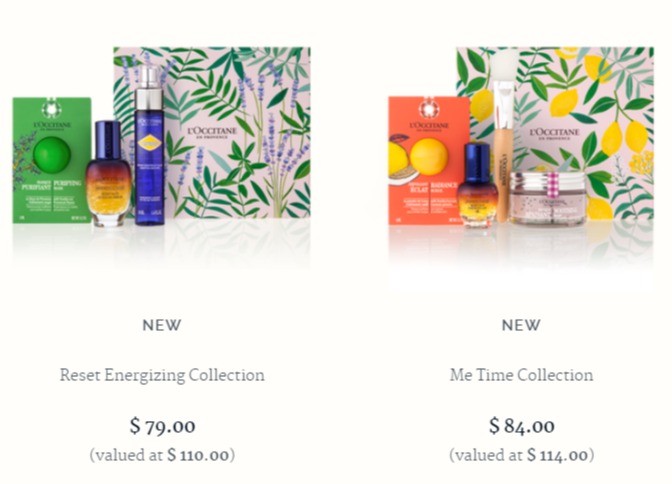The width and height of the screenshot is (672, 484).
Task: Select the green Purifying mask package
Action: (x=52, y=160)
